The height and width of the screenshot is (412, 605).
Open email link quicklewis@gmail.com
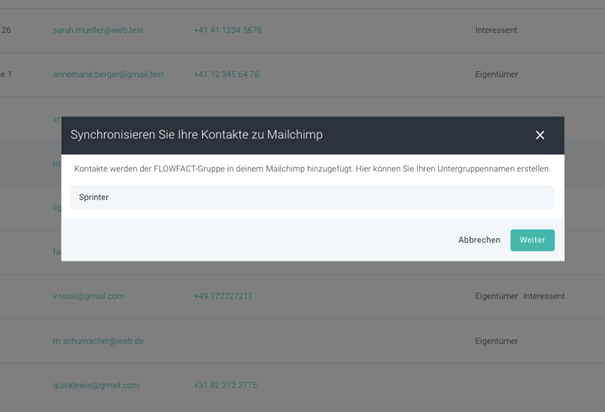point(96,385)
